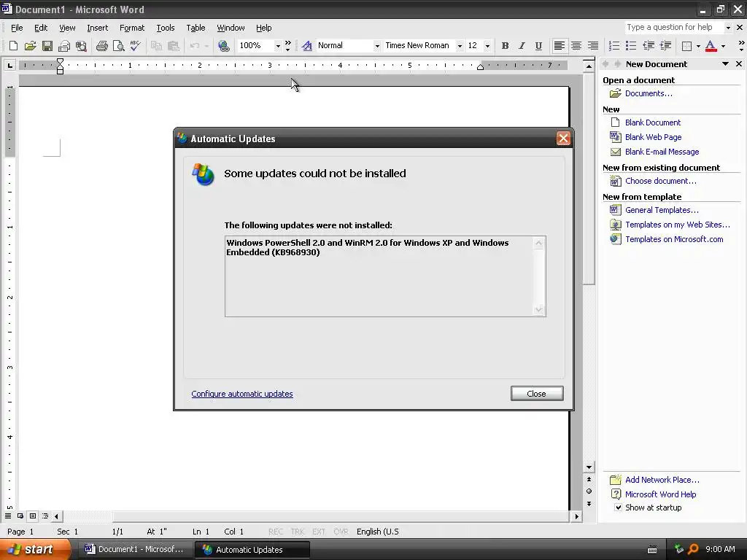Image resolution: width=747 pixels, height=560 pixels.
Task: Open the Table menu
Action: tap(196, 28)
